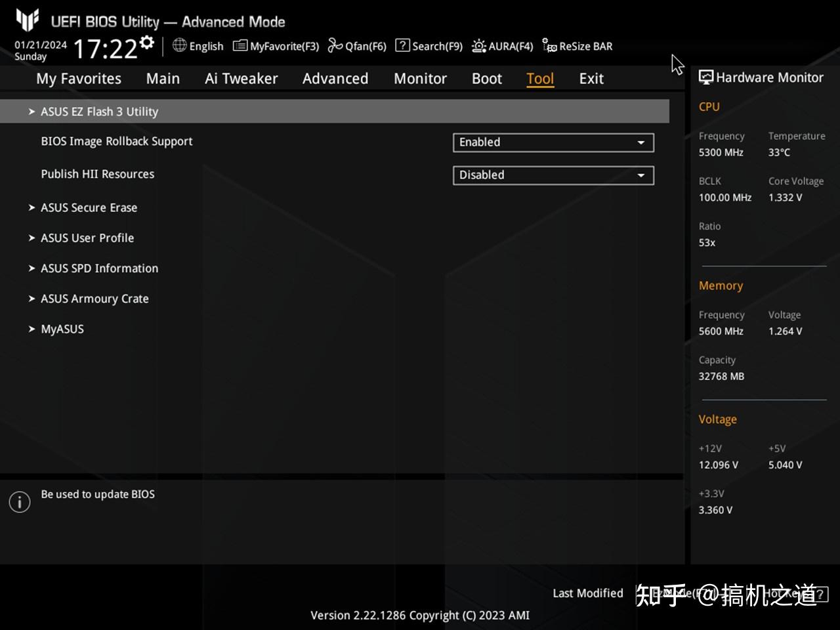Click Last Modified at the bottom
This screenshot has height=630, width=840.
587,593
